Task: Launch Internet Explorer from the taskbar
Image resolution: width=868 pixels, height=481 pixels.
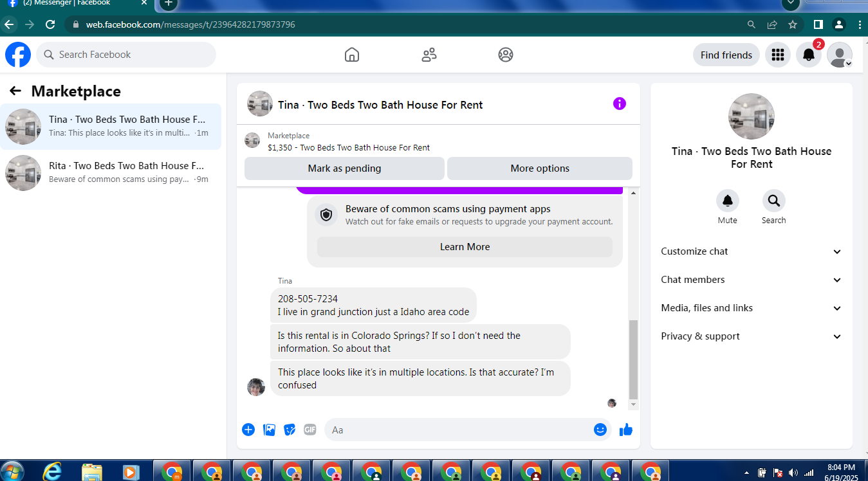Action: (x=51, y=471)
